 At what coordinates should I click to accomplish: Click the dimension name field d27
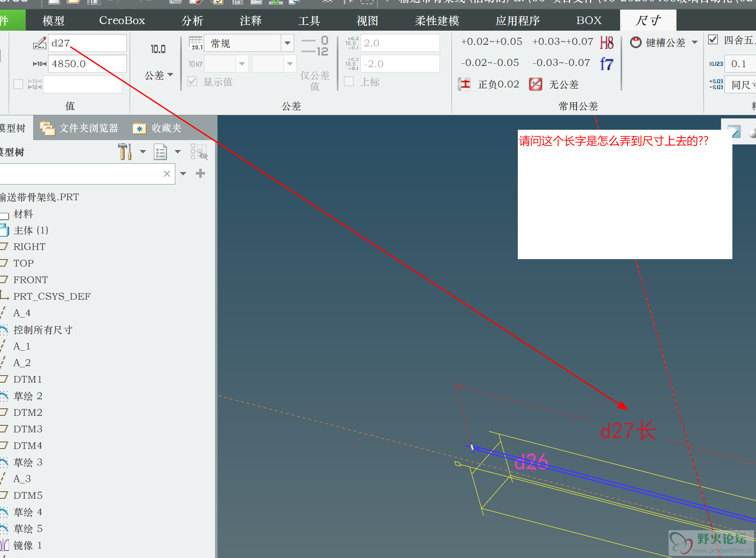[87, 43]
